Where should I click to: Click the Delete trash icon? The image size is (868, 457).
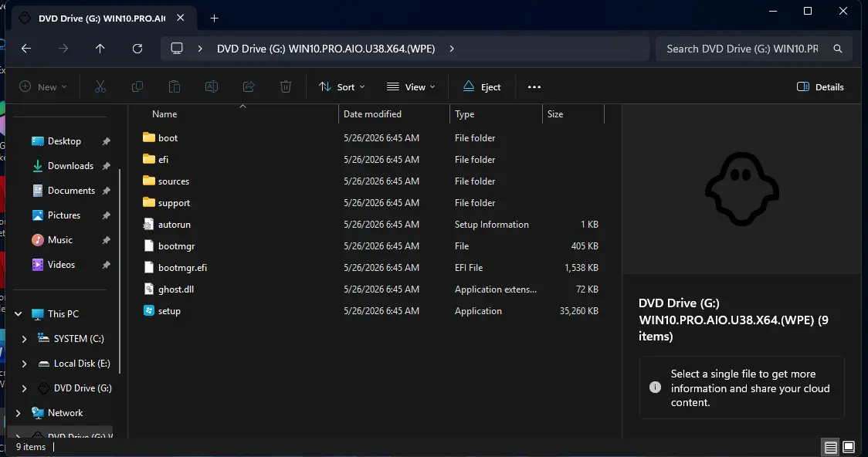[x=286, y=87]
